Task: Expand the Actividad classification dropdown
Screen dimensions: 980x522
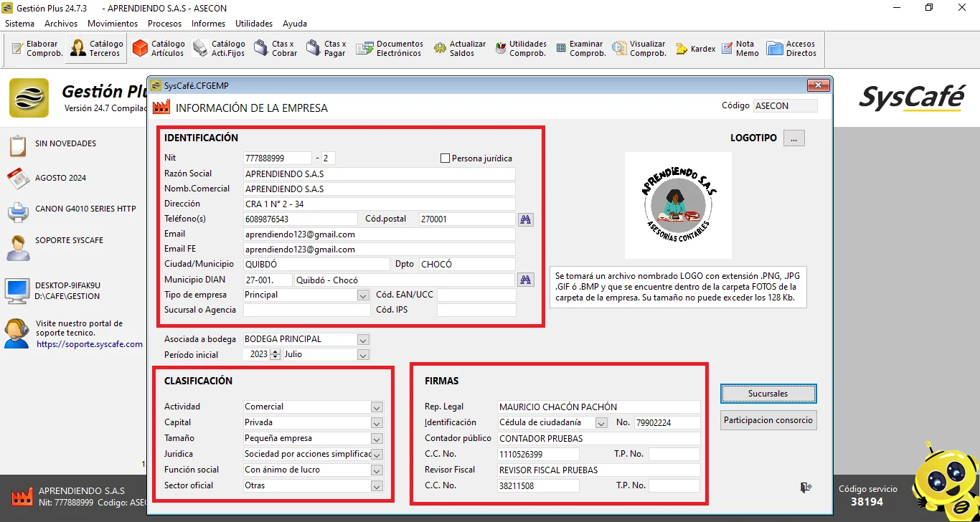Action: 377,407
